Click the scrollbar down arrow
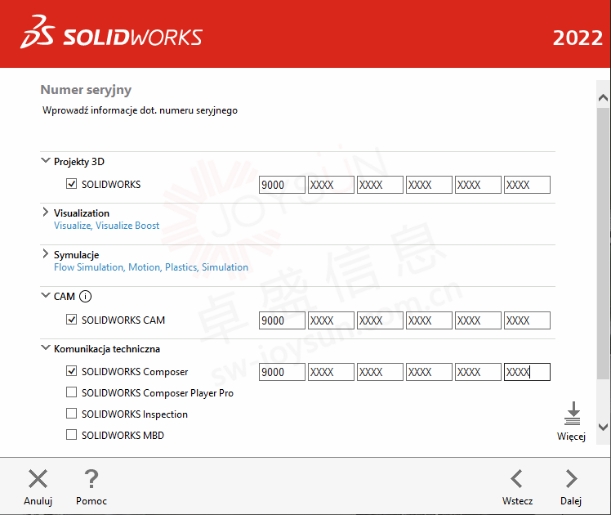Screen dimensions: 611x515 [603, 427]
